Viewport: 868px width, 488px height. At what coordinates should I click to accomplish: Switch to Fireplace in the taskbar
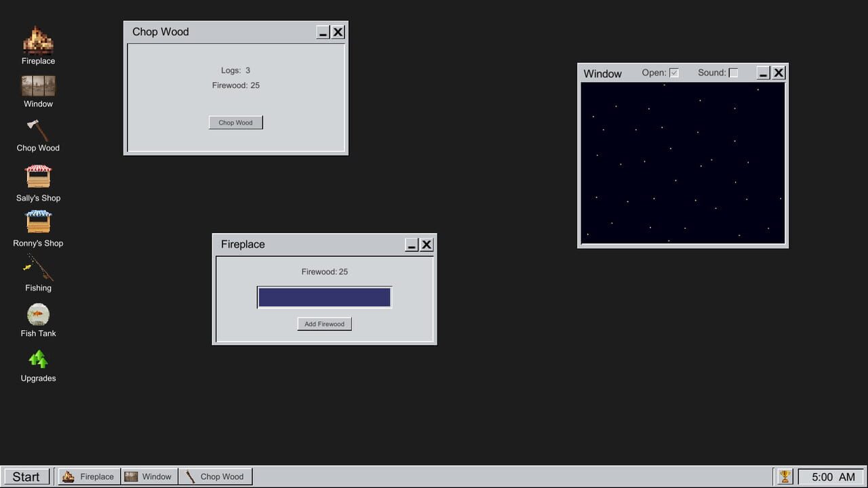(89, 476)
